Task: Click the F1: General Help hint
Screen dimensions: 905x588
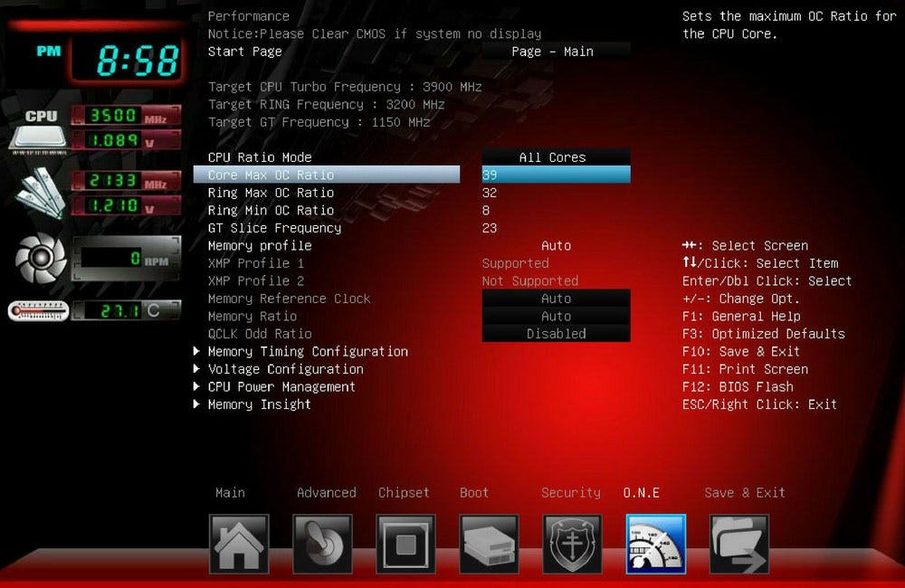Action: point(741,317)
